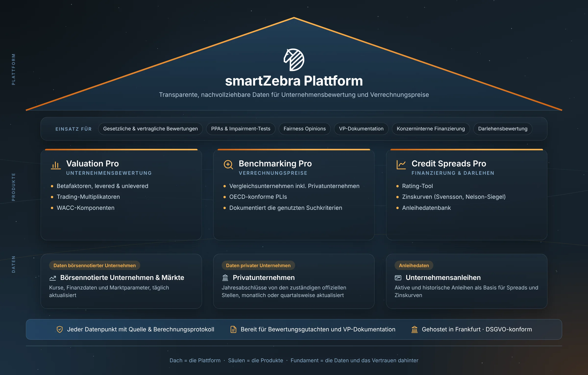588x375 pixels.
Task: Select the VP-Dokumentation chip
Action: point(361,129)
